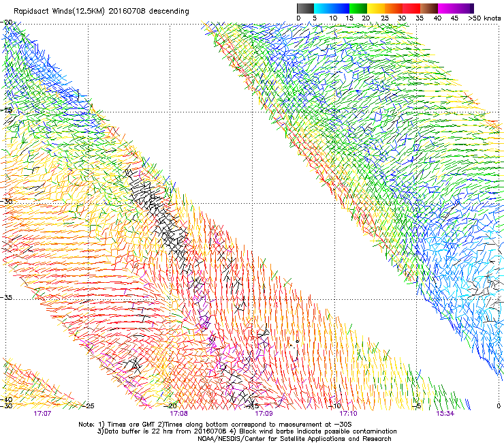Viewport: 504px width, 443px height.
Task: Click the red 30-35 knots legend segment
Action: click(411, 8)
